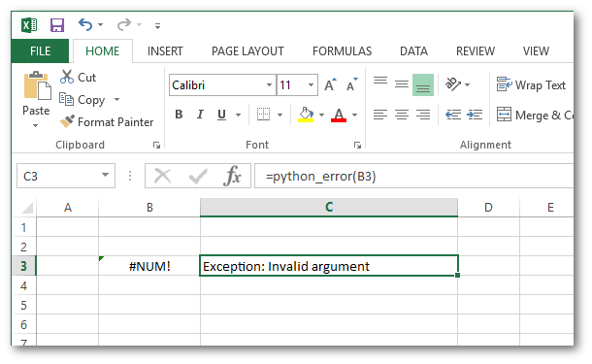This screenshot has height=364, width=592.
Task: Customize the Quick Access Toolbar
Action: 157,25
